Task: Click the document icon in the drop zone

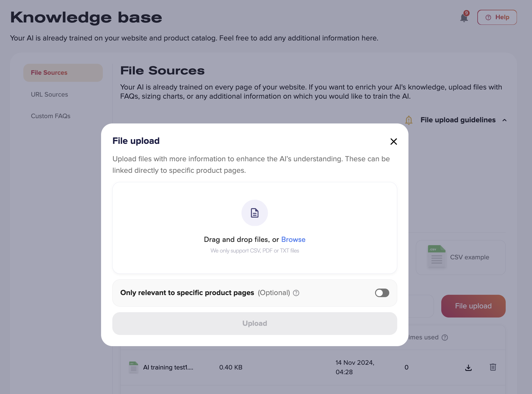Action: click(x=254, y=213)
